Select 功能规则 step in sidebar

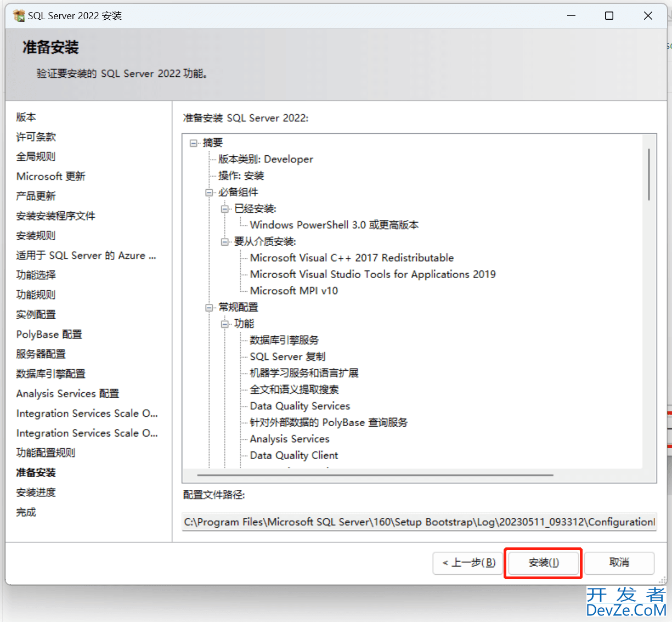click(36, 295)
